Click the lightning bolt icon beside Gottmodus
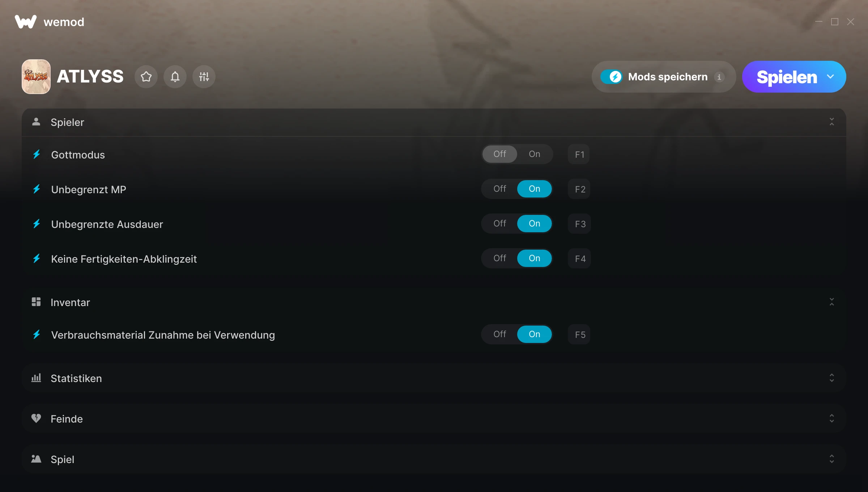The height and width of the screenshot is (492, 868). point(37,154)
